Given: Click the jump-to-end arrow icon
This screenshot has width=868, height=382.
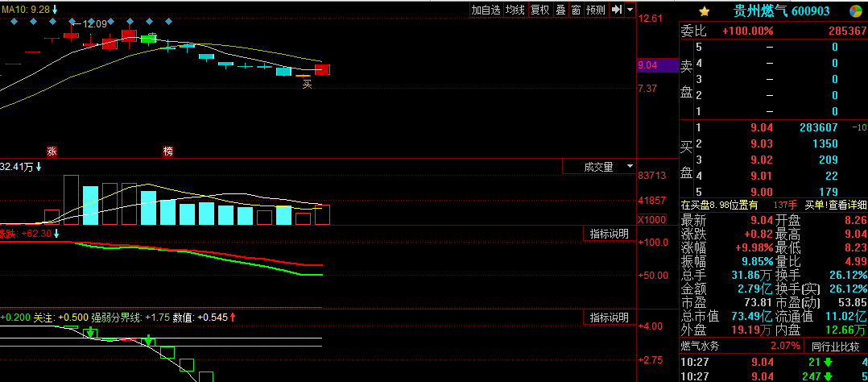Looking at the screenshot, I should click(616, 10).
